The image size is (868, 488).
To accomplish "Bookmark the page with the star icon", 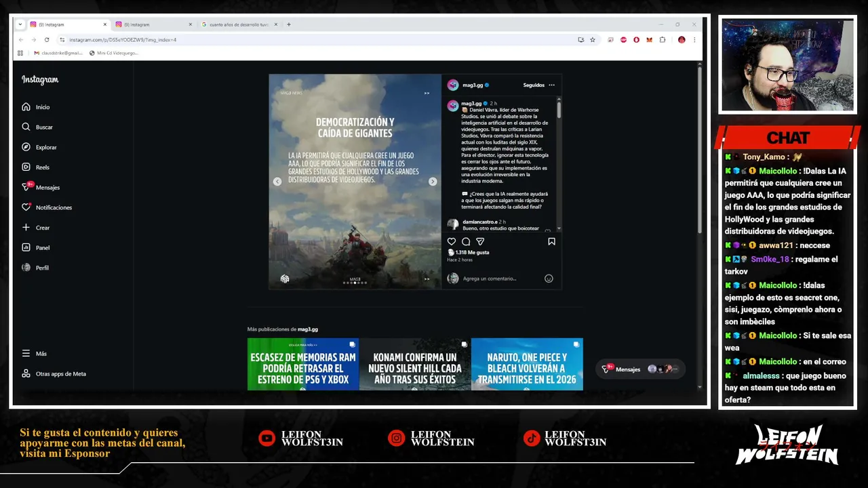I will (593, 40).
